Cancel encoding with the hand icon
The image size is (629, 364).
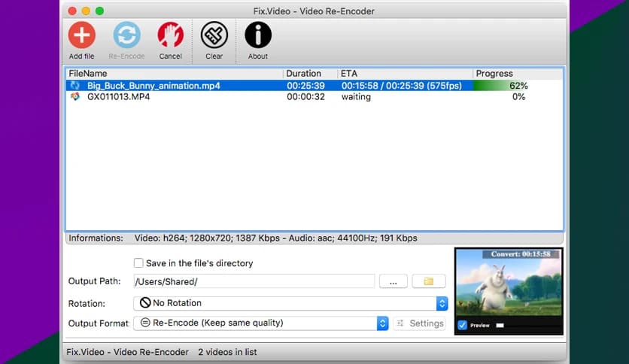171,35
